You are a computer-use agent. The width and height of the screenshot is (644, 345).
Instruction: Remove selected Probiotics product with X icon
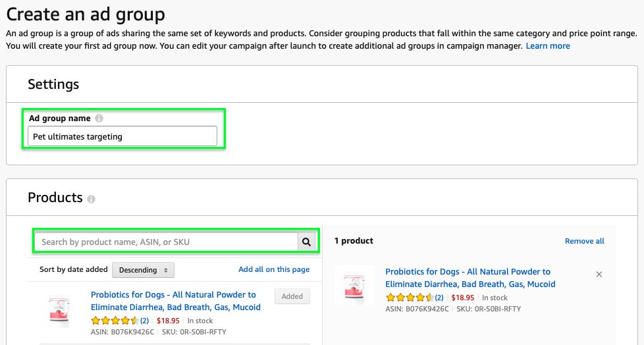599,274
